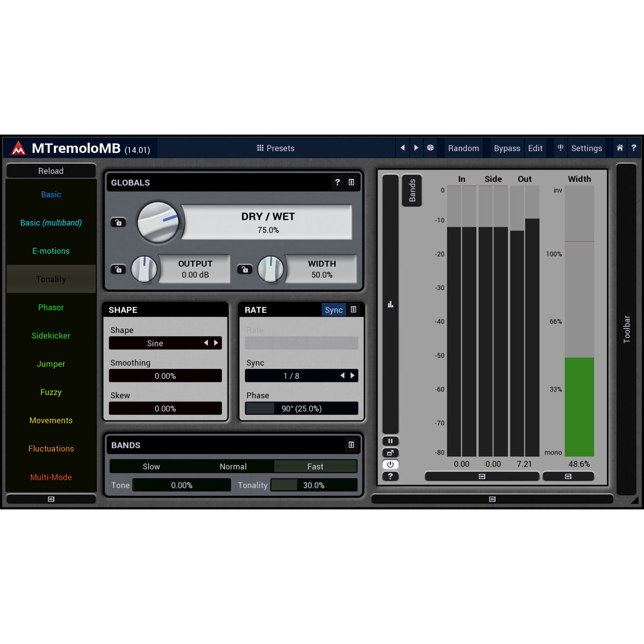Image resolution: width=644 pixels, height=644 pixels.
Task: Toggle the Sync button in Rate panel
Action: tap(334, 310)
